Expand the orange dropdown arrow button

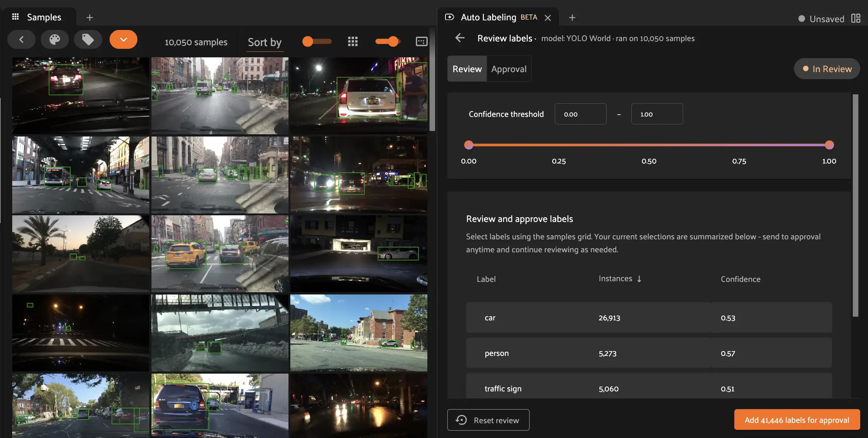pyautogui.click(x=123, y=40)
